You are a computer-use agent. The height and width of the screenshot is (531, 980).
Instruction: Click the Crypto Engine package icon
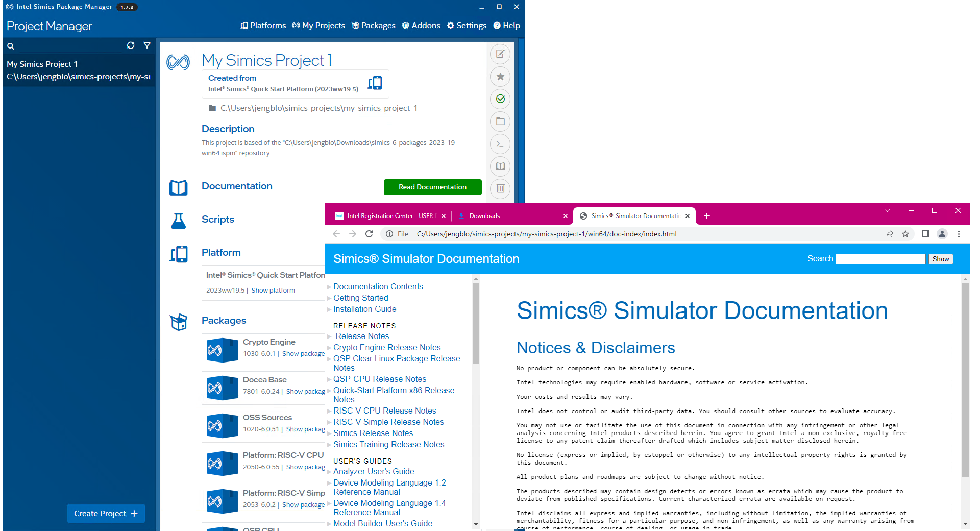222,350
